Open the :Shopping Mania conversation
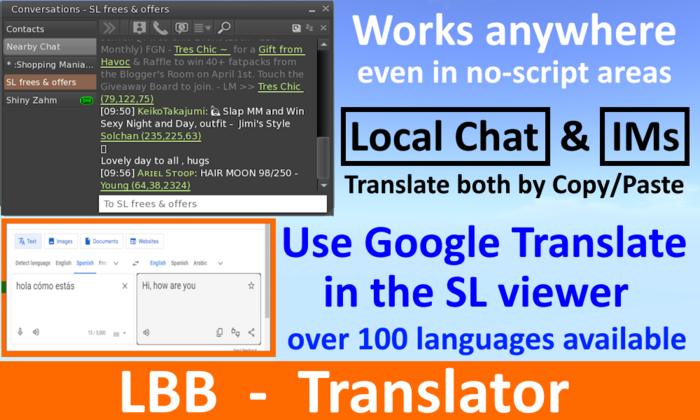The height and width of the screenshot is (420, 700). pyautogui.click(x=49, y=64)
